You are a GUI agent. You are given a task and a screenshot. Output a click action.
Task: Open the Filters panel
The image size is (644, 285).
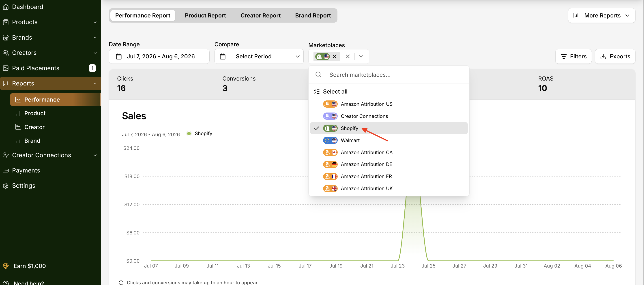[x=573, y=56]
